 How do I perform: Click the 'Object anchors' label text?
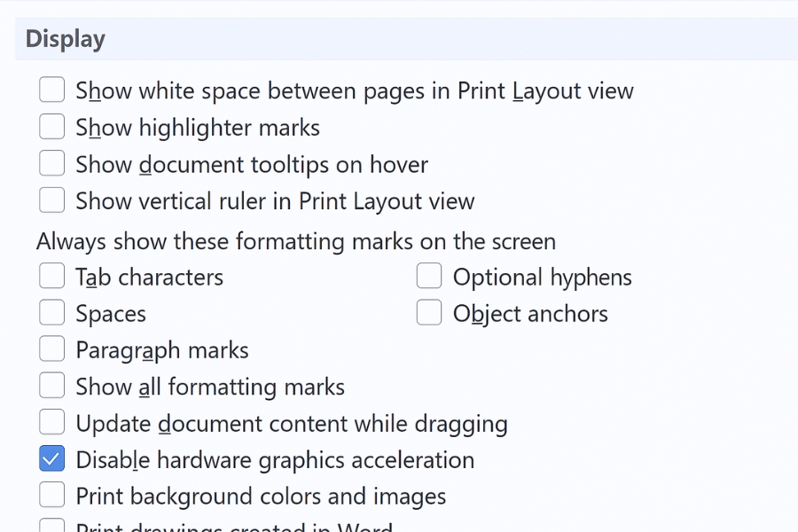(x=530, y=313)
